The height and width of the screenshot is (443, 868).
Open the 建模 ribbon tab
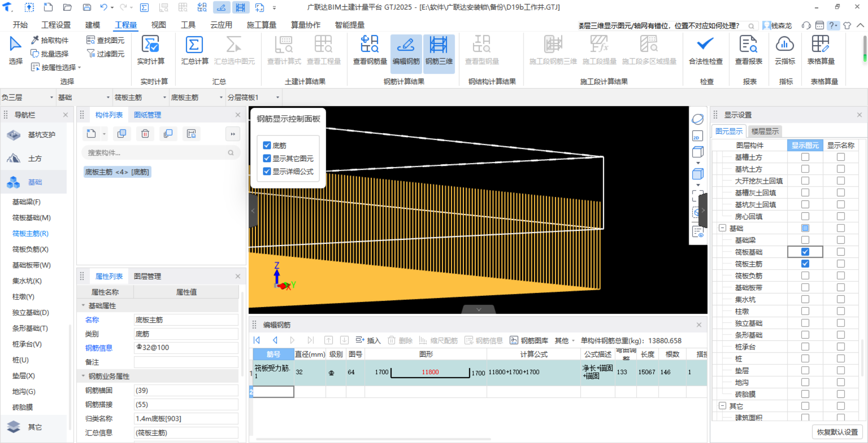coord(93,25)
